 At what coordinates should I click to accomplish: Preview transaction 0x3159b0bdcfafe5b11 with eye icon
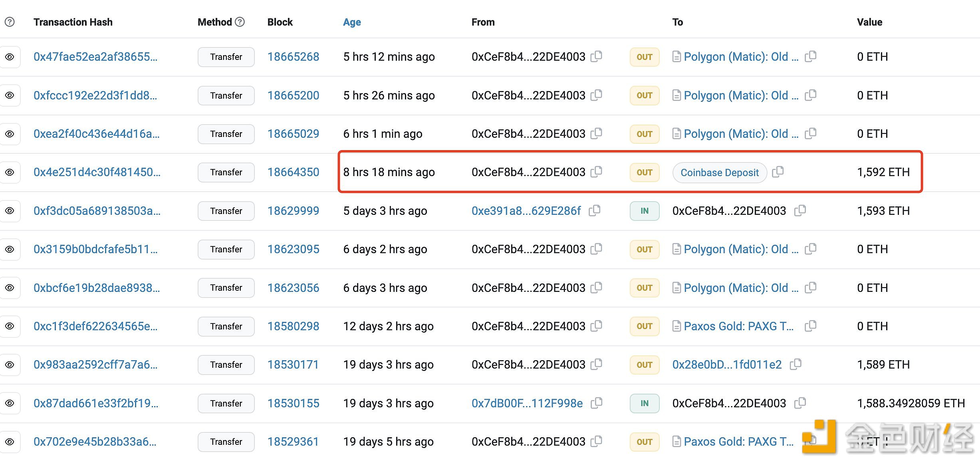pyautogui.click(x=10, y=250)
